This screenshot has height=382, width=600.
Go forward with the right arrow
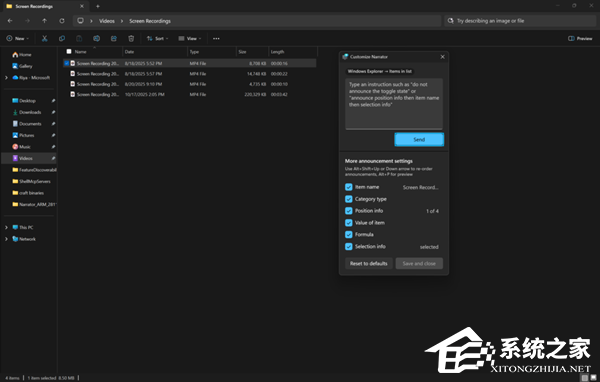tap(27, 21)
